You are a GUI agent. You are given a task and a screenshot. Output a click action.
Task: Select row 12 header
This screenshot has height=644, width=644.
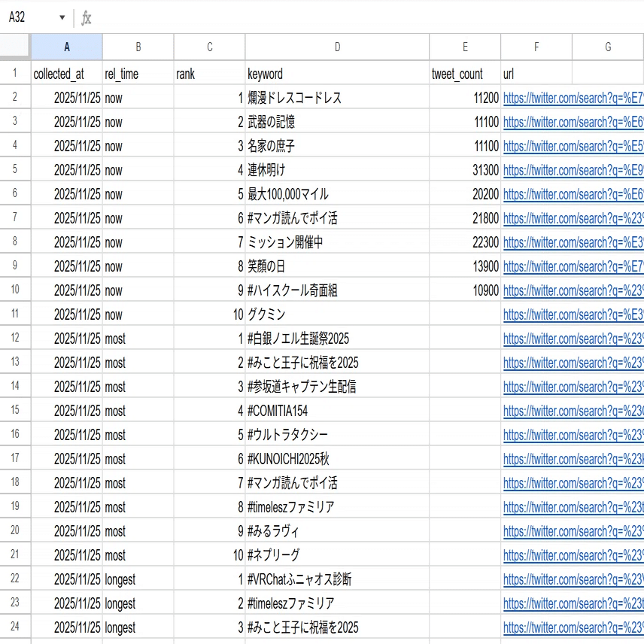coord(13,339)
